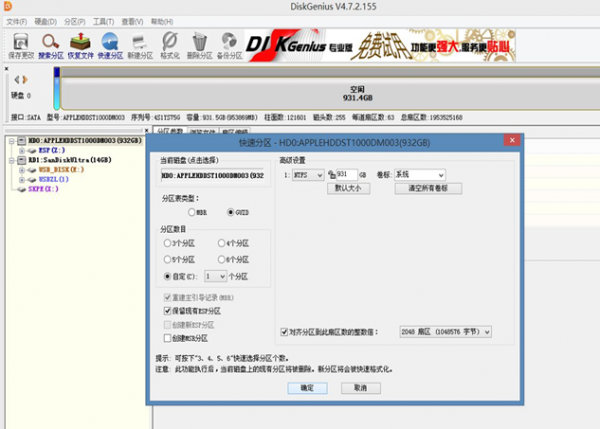Select HD0:APPLEHDDST1000DM003 row in tree

(85, 141)
